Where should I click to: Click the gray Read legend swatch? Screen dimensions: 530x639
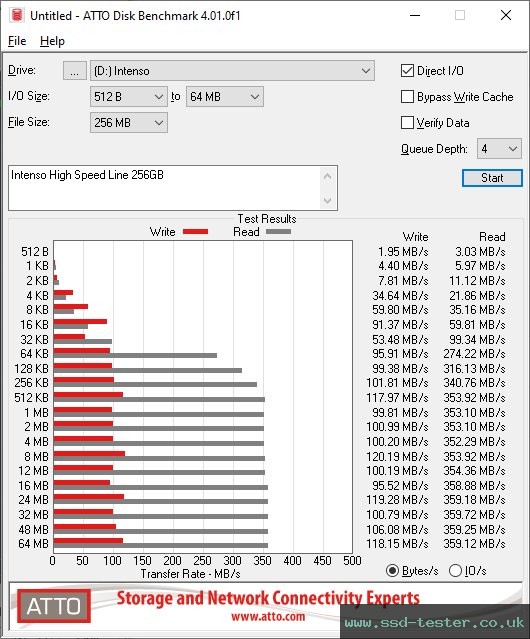(278, 231)
